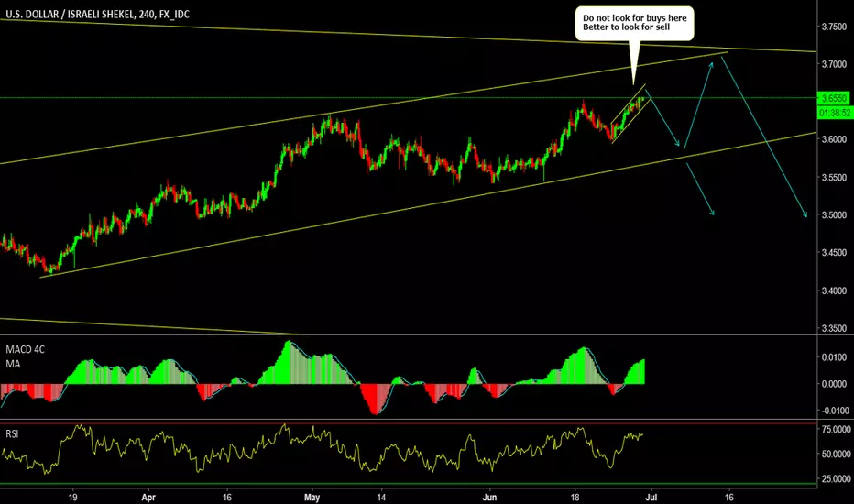Image resolution: width=854 pixels, height=504 pixels.
Task: Click the Jun label on time axis
Action: pos(489,498)
